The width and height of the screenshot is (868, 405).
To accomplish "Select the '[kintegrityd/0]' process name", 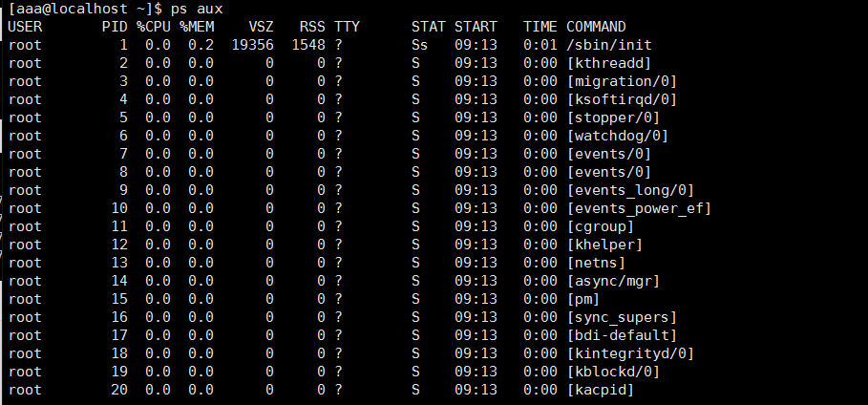I will [x=630, y=354].
